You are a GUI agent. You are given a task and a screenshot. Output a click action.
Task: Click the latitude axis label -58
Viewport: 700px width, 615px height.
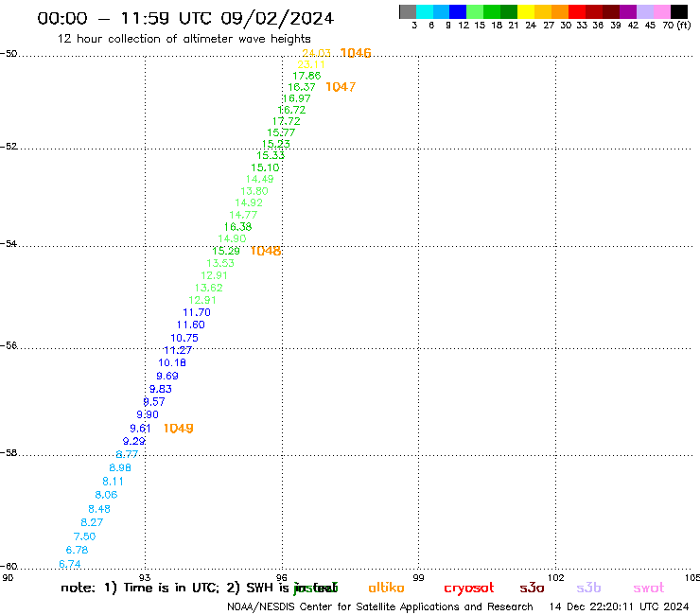click(9, 453)
